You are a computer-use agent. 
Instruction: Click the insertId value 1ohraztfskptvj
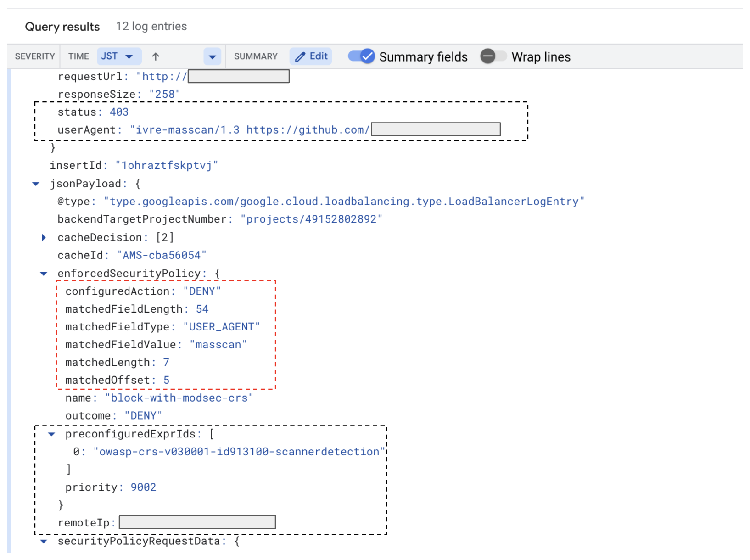pos(167,166)
